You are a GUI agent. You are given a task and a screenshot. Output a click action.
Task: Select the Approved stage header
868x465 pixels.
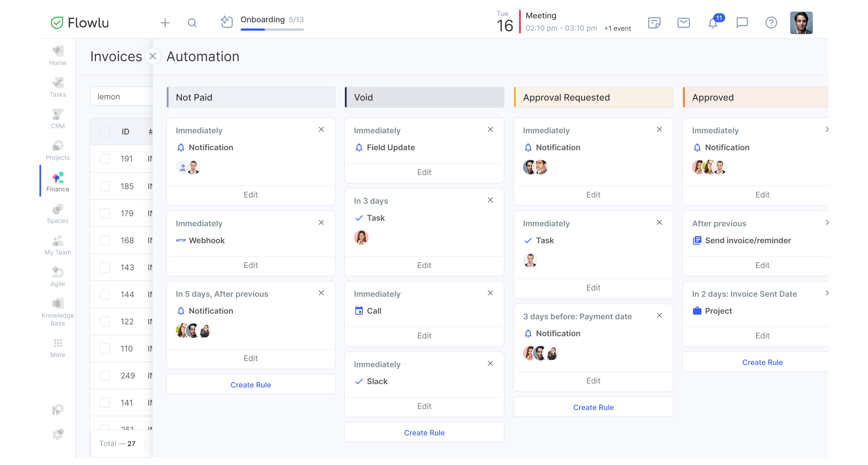click(x=756, y=98)
